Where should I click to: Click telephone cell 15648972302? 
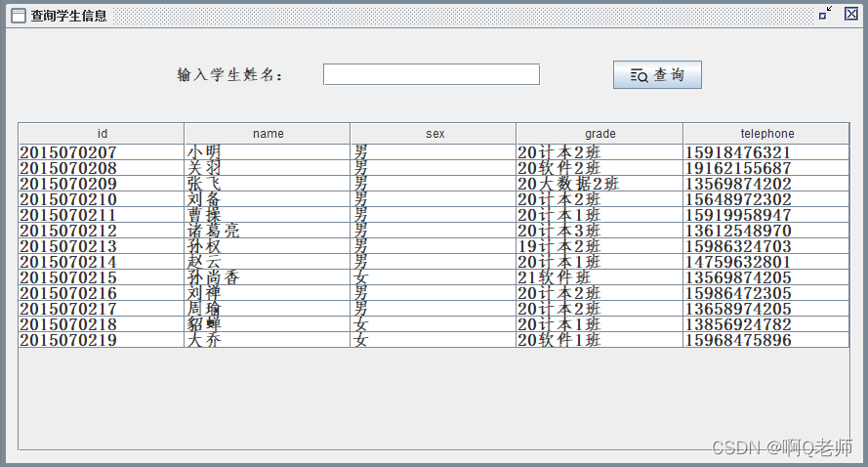pos(766,199)
